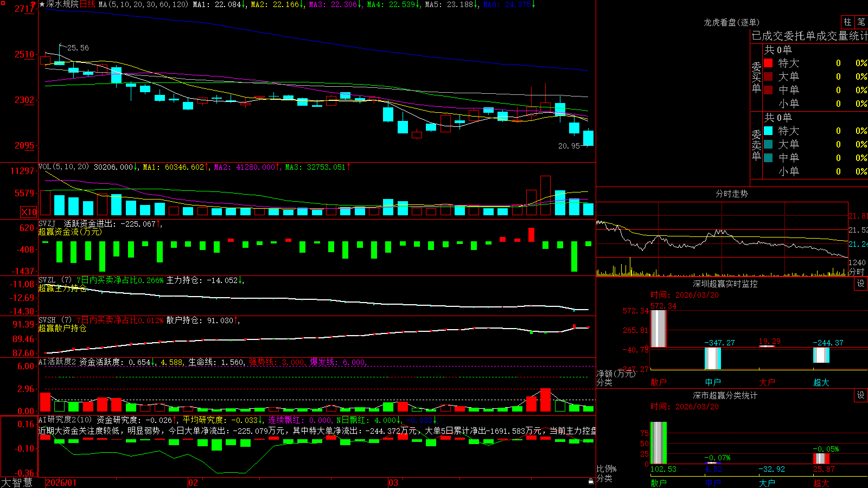Viewport: 868px width, 488px height.
Task: Click the 102.53 value in 分类统计
Action: [663, 469]
